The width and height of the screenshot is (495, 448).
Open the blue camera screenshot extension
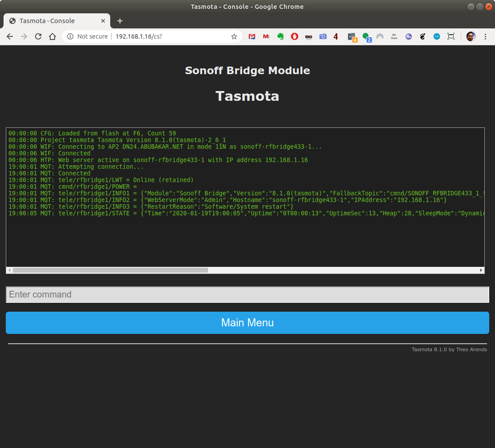point(323,36)
